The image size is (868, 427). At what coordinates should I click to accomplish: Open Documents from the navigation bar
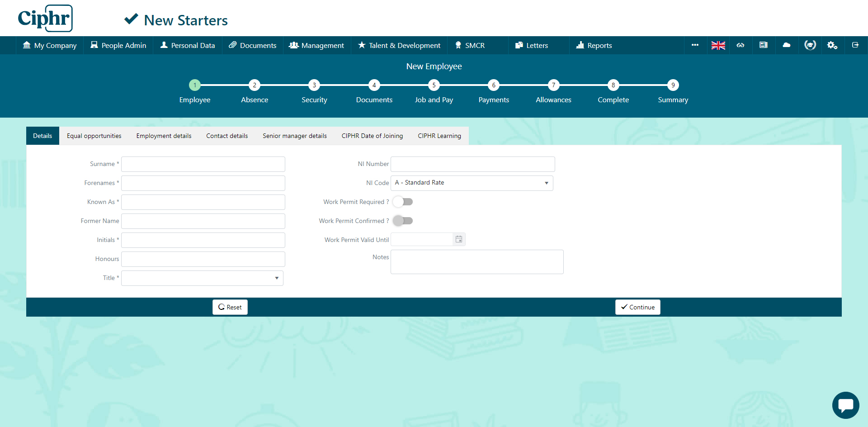click(252, 45)
